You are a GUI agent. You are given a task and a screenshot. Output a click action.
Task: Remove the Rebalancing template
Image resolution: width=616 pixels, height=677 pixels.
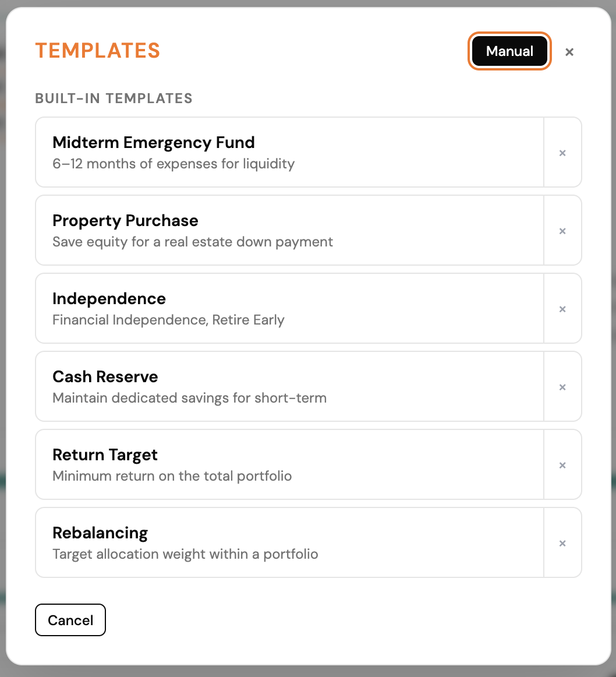pos(562,543)
